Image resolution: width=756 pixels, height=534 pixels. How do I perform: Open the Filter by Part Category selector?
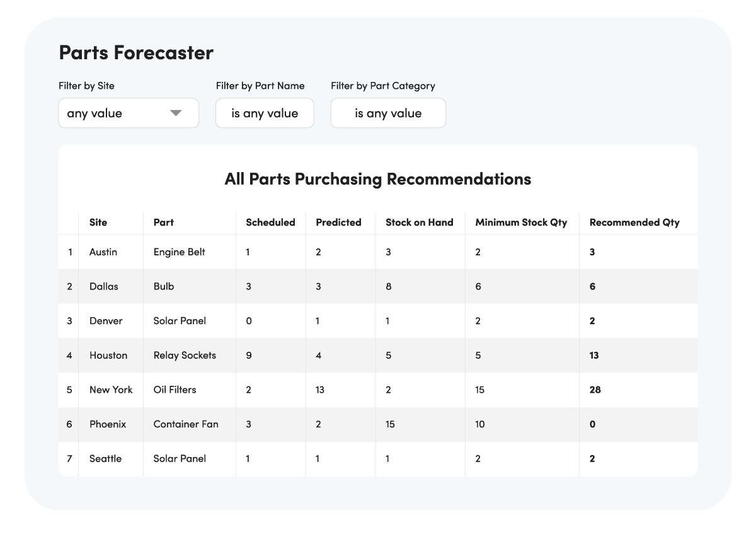[x=388, y=113]
